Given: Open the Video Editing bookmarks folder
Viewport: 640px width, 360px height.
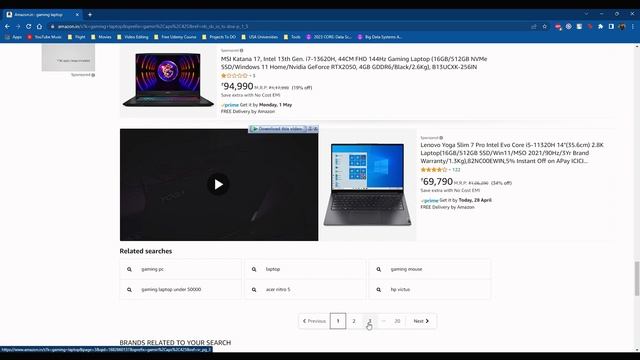Looking at the screenshot, I should (133, 37).
